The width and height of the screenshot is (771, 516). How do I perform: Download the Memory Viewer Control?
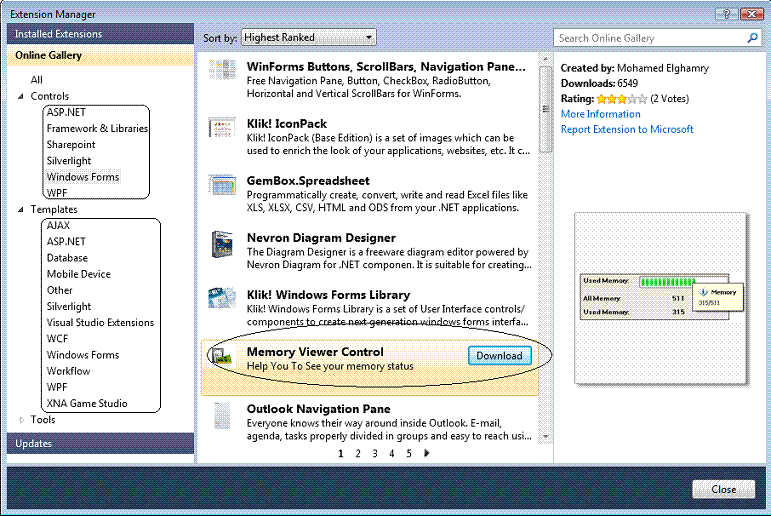[500, 356]
